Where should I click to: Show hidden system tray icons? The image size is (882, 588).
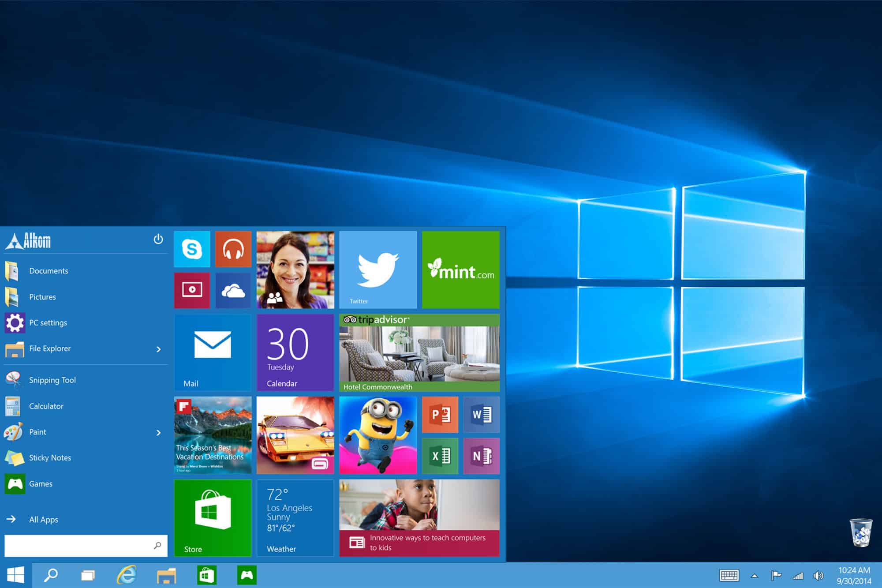click(755, 576)
